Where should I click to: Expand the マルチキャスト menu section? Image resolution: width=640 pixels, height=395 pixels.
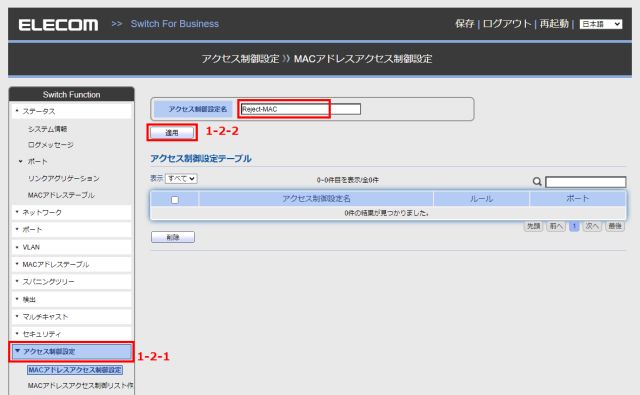pyautogui.click(x=71, y=317)
